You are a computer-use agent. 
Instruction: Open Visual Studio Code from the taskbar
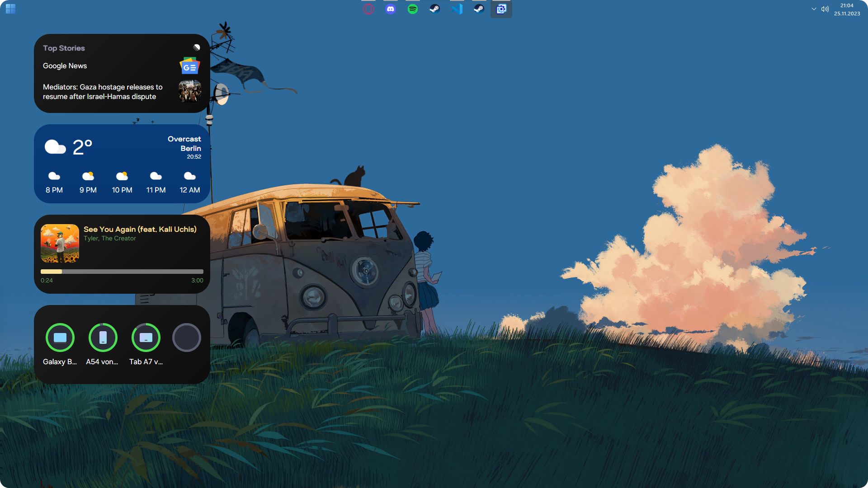[x=457, y=9]
